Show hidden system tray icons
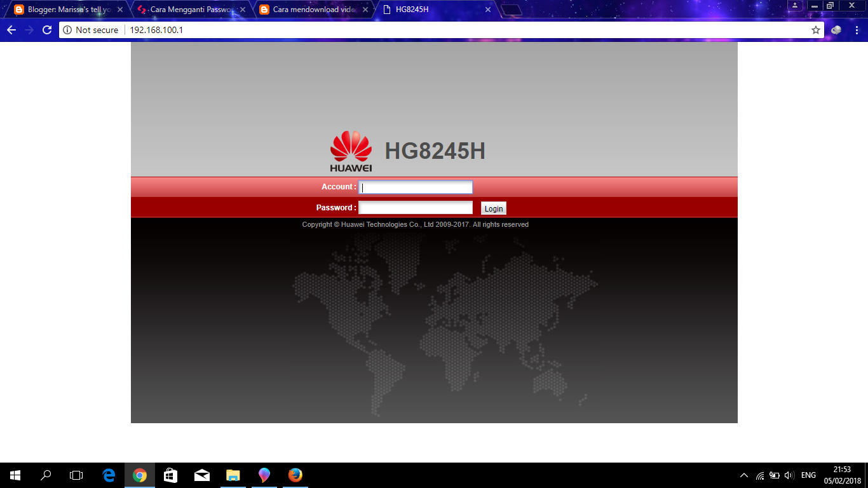 [744, 475]
